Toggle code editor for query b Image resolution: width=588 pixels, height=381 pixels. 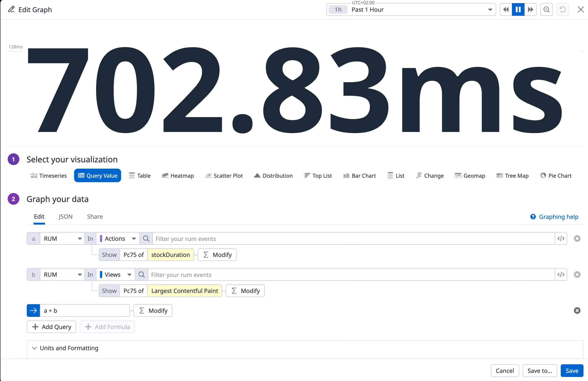(x=561, y=274)
